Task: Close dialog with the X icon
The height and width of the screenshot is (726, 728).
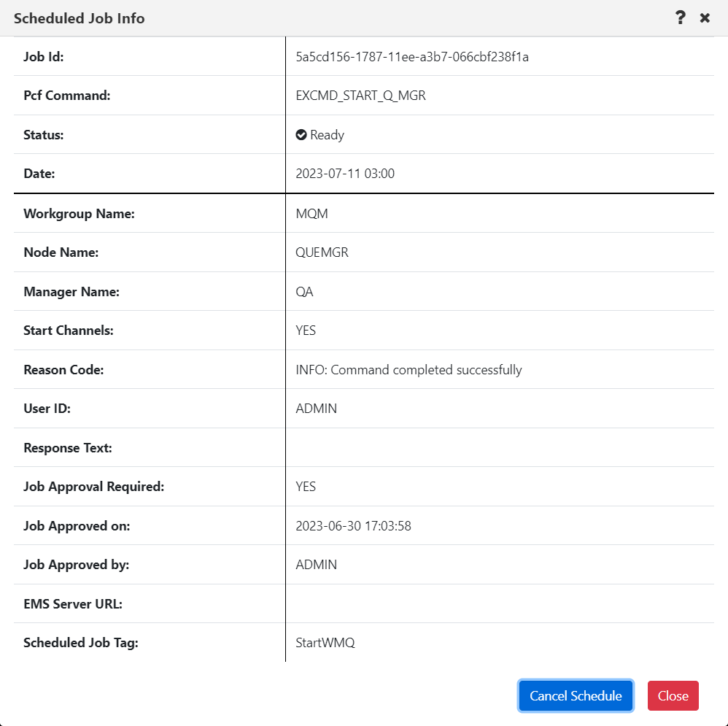Action: point(705,18)
